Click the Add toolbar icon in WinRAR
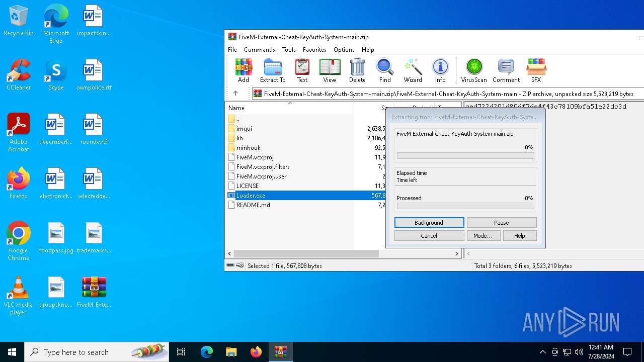The image size is (644, 362). click(244, 70)
